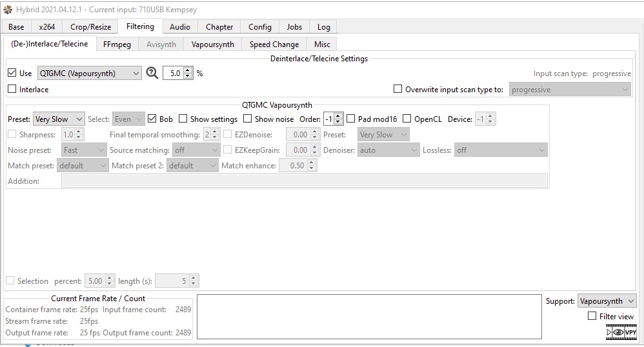Image resolution: width=644 pixels, height=347 pixels.
Task: Open the Support Vapoursynth dropdown
Action: coord(607,301)
